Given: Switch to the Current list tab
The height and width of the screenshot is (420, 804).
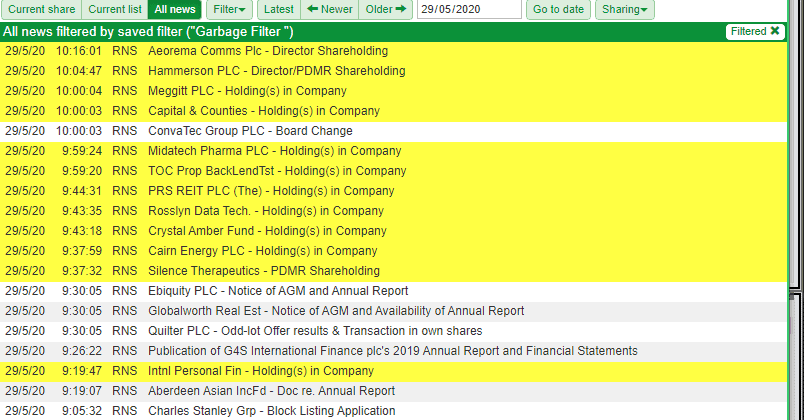Looking at the screenshot, I should tap(115, 9).
